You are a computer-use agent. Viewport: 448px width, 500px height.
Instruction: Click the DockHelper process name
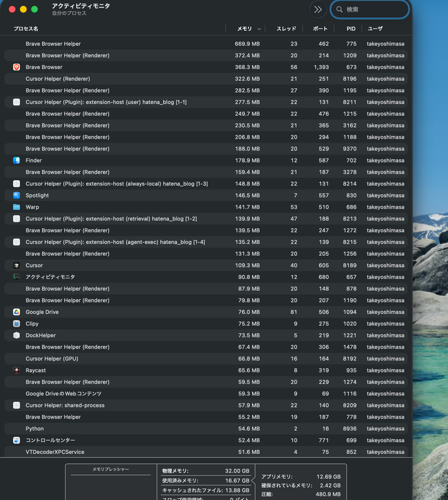(x=41, y=336)
